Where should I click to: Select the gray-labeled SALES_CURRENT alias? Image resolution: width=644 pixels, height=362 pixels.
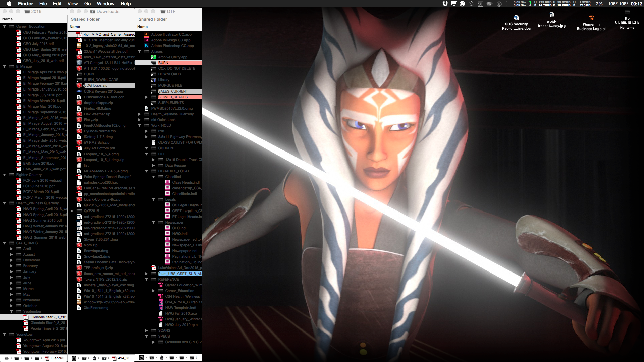[x=176, y=91]
